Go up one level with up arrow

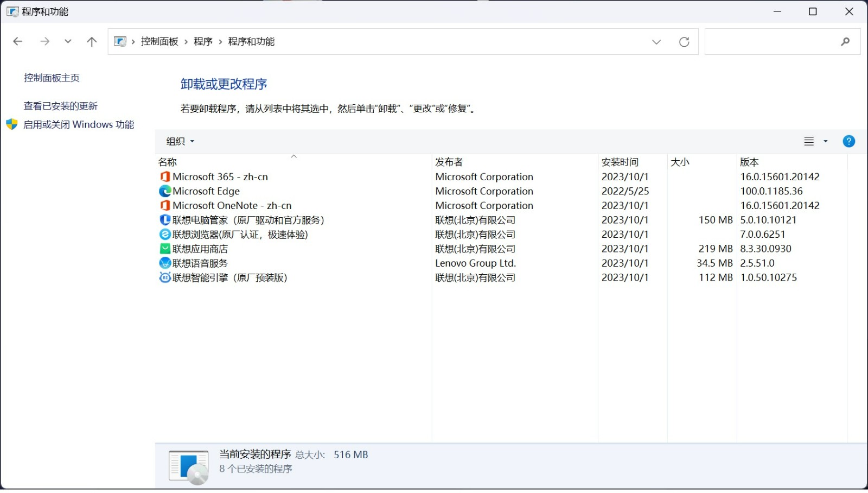tap(92, 41)
